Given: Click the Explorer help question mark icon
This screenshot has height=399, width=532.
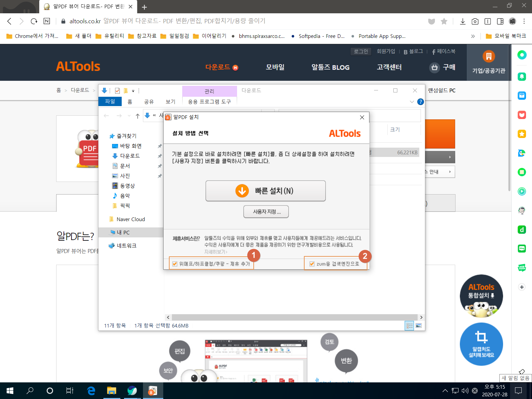Looking at the screenshot, I should click(421, 102).
